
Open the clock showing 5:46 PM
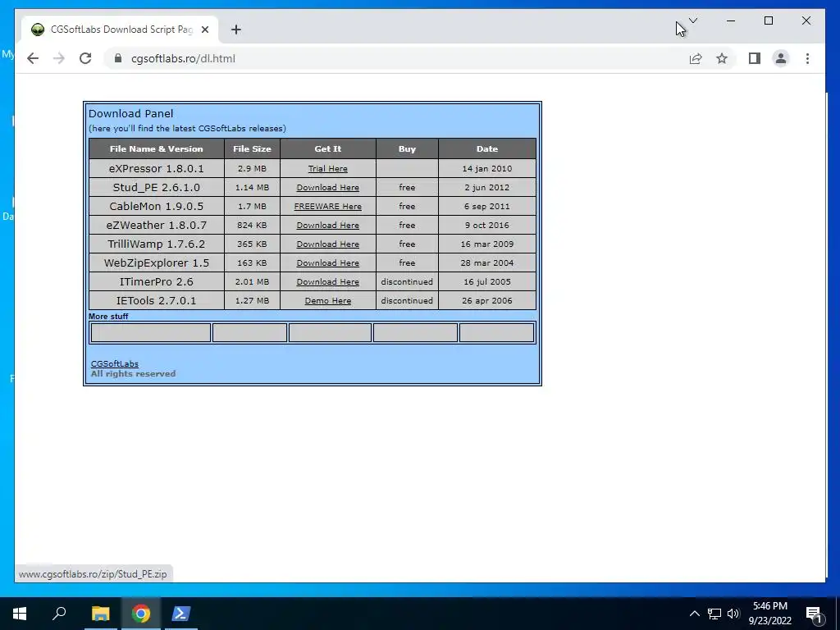coord(769,614)
